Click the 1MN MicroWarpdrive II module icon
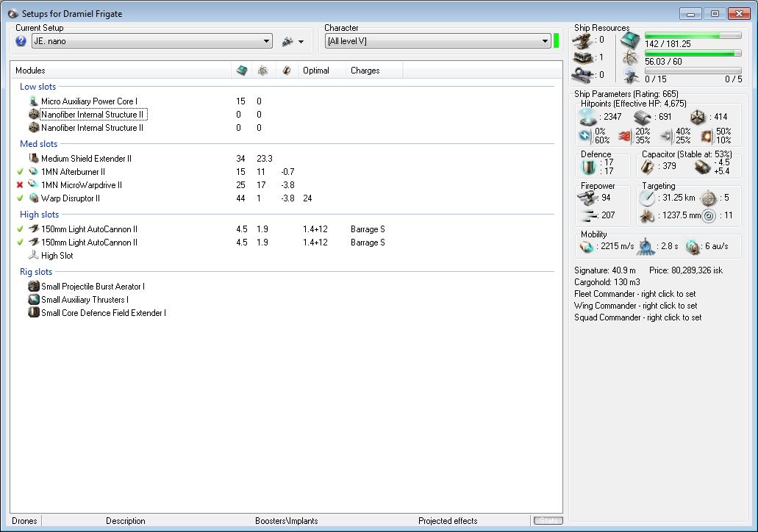The height and width of the screenshot is (532, 758). click(x=33, y=184)
